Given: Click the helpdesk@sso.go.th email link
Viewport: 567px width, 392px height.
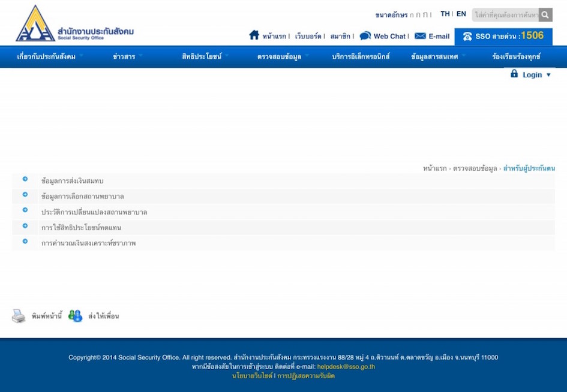Looking at the screenshot, I should pos(346,367).
